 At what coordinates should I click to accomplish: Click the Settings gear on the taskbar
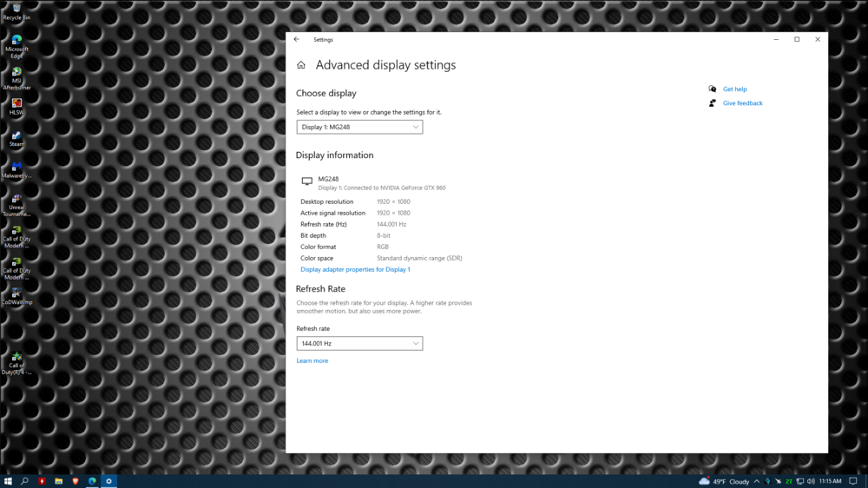109,481
